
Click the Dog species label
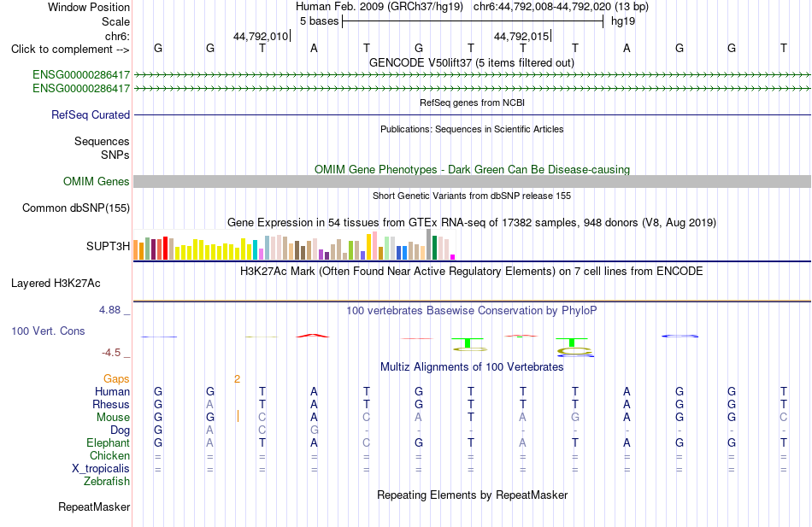121,430
